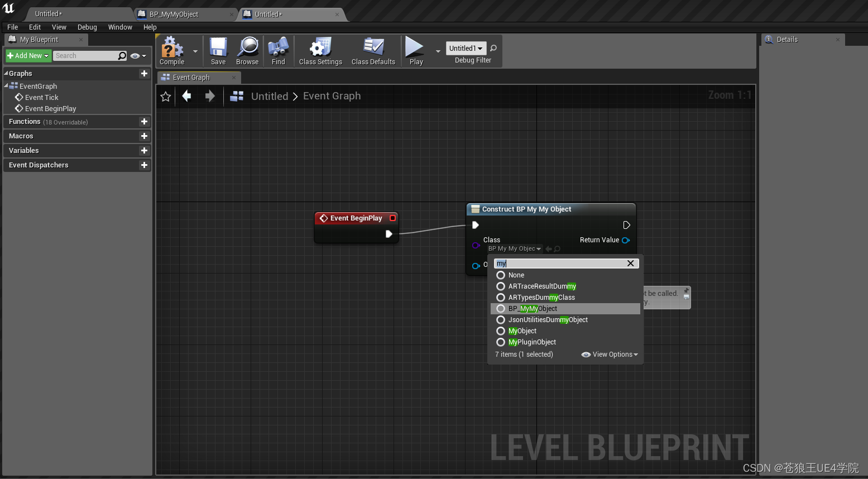Add a new macro with plus button

pos(144,136)
